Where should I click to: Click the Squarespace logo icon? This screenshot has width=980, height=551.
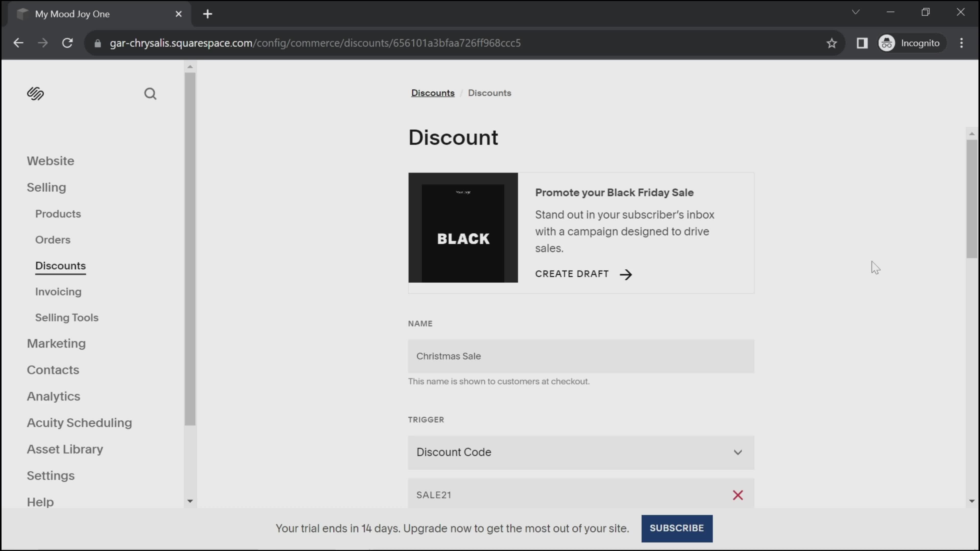pyautogui.click(x=35, y=94)
